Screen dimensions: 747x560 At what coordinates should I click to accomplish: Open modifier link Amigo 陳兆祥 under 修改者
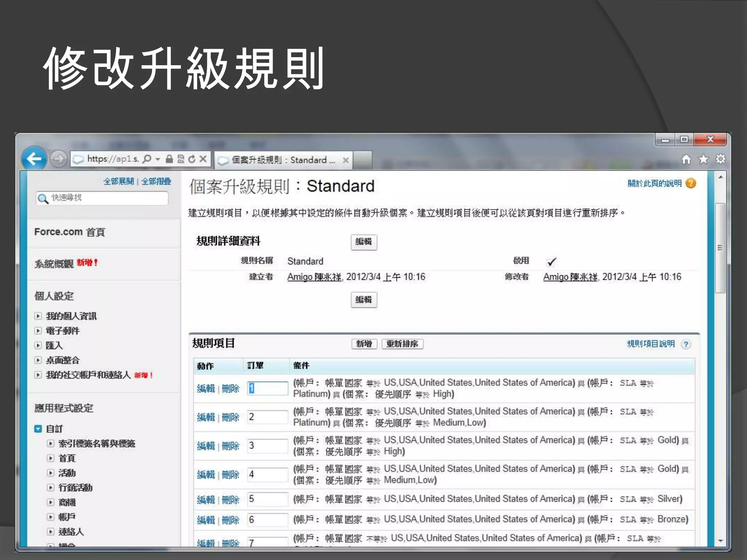[570, 277]
